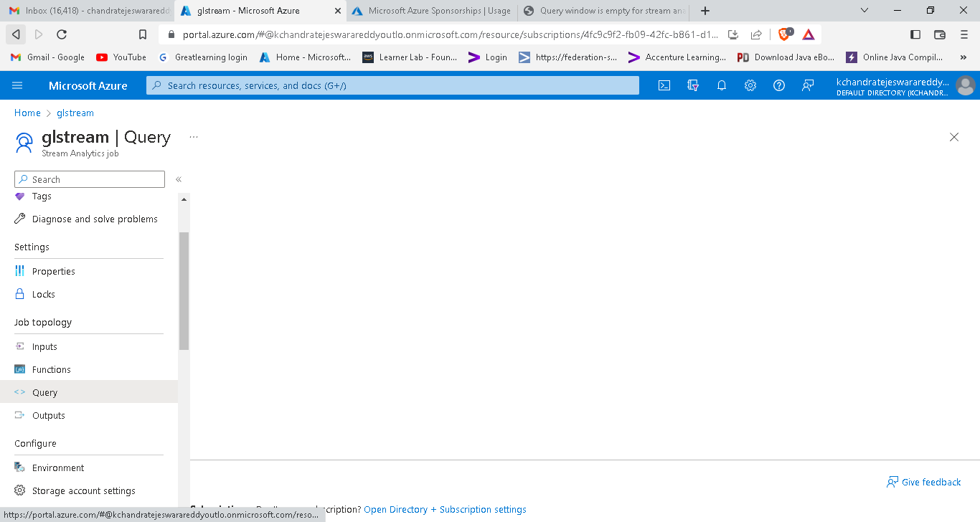Open Learner Lab bookmark
This screenshot has width=980, height=522.
(x=410, y=57)
